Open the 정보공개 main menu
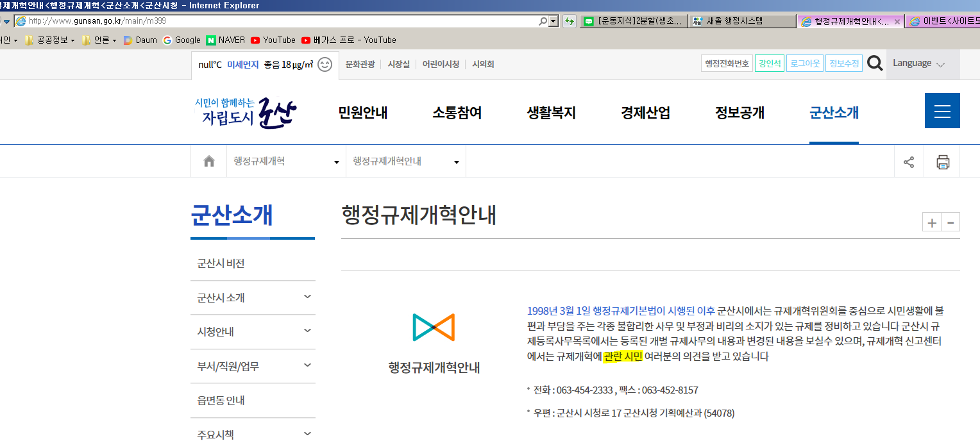980x441 pixels. click(739, 113)
